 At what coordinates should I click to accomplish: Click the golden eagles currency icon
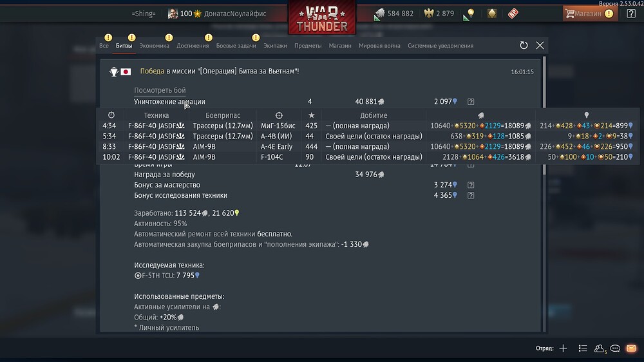tap(429, 14)
